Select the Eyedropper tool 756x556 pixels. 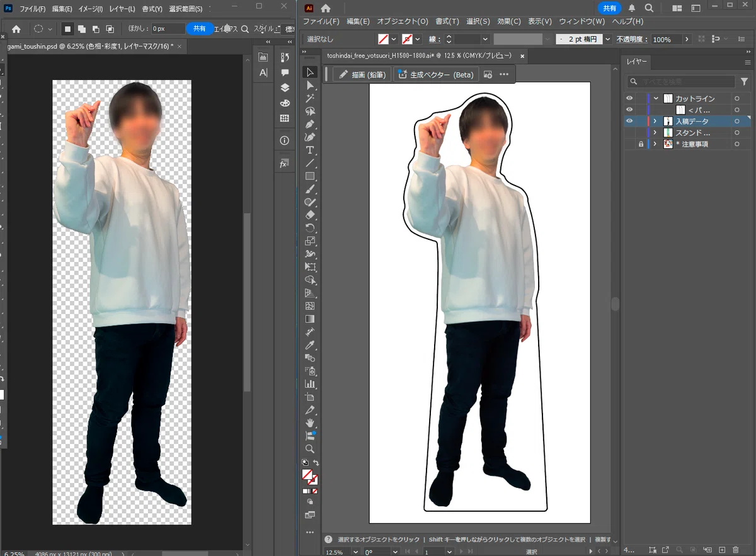pos(310,345)
